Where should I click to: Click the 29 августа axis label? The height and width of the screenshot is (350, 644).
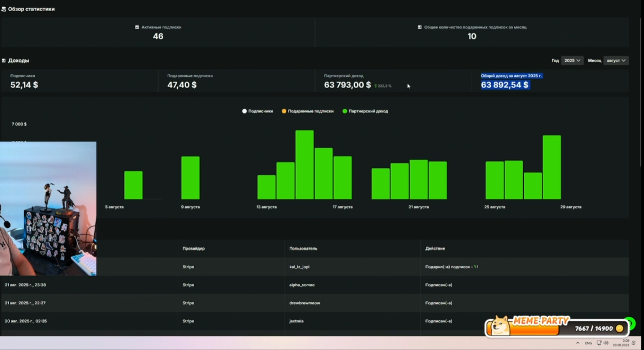571,207
